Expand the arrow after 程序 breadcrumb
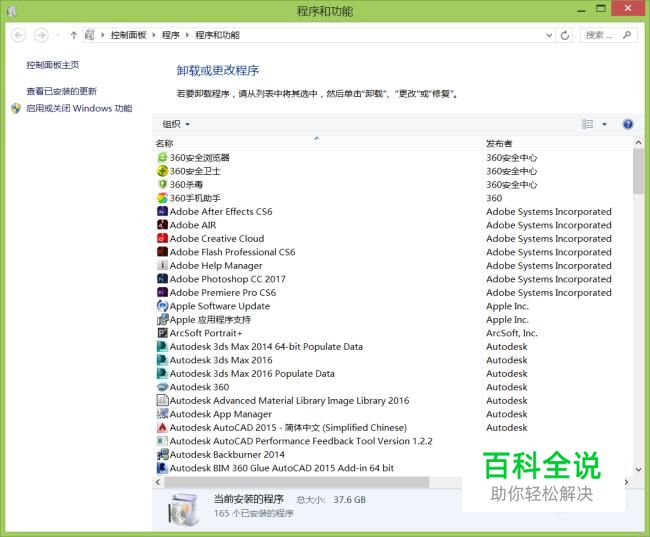The height and width of the screenshot is (537, 650). coord(187,35)
